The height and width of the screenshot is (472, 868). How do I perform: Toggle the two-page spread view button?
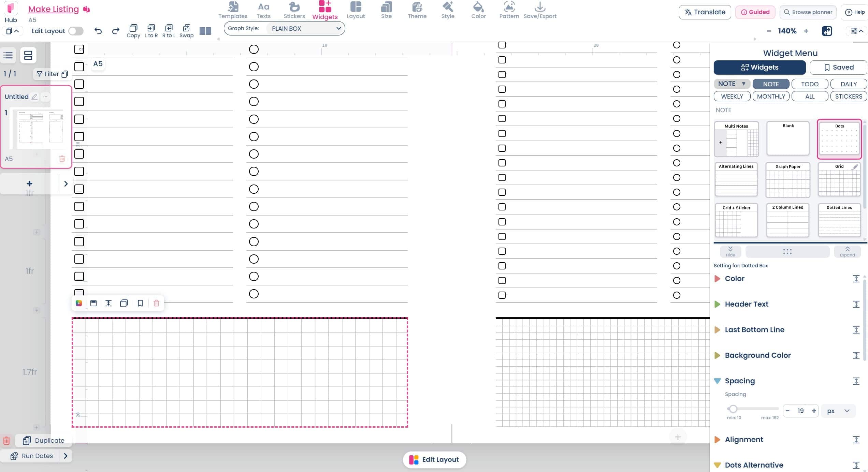click(205, 31)
